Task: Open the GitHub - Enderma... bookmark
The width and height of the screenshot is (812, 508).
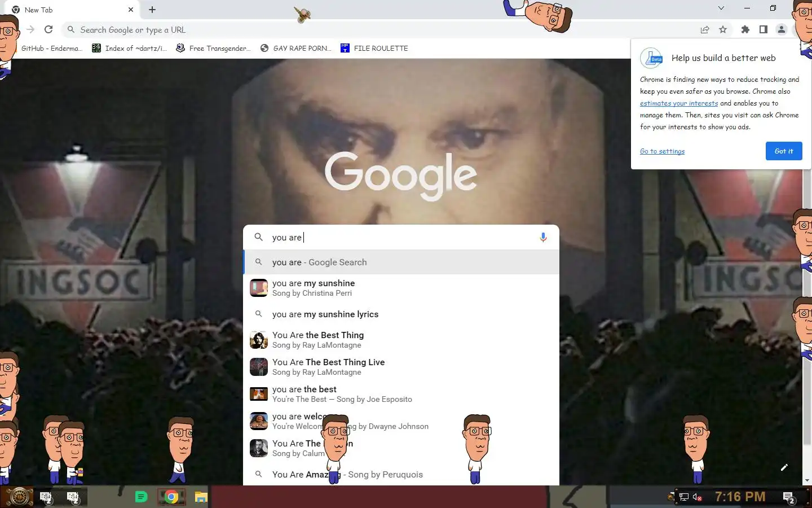Action: [x=51, y=49]
